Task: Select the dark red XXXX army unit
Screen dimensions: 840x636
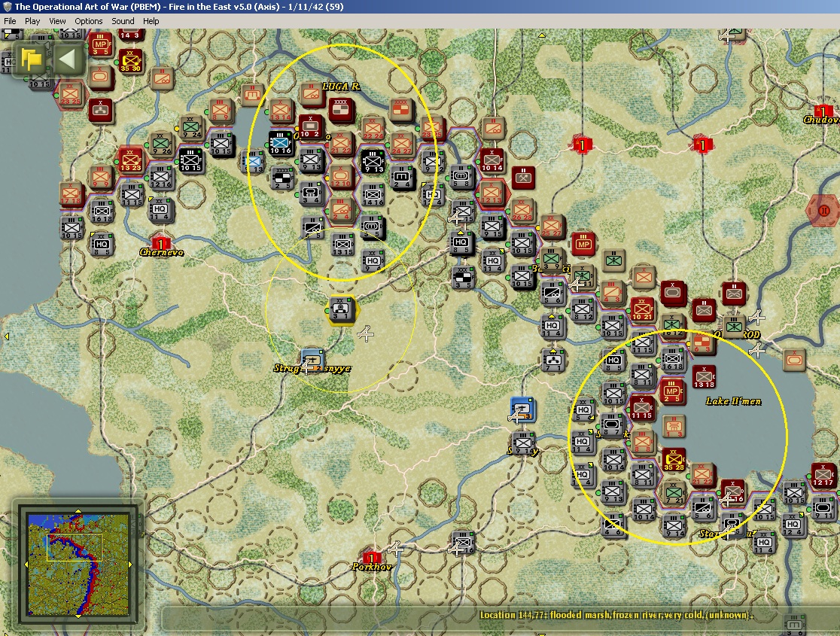Action: point(341,110)
